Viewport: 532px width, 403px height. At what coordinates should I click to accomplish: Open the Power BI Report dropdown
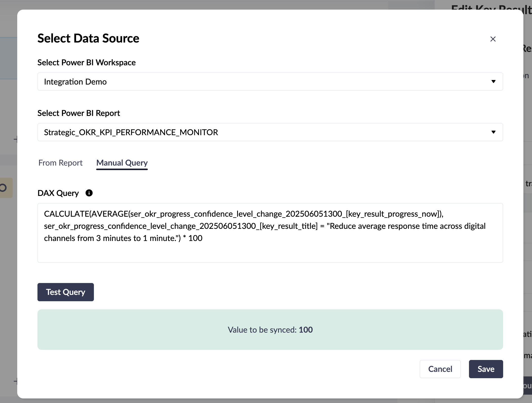pyautogui.click(x=270, y=132)
